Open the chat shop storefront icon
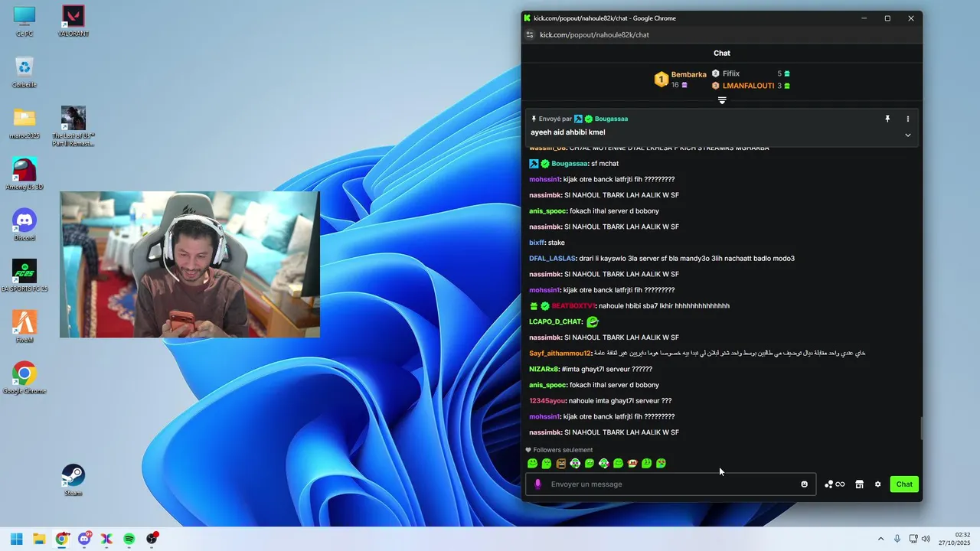 (x=859, y=484)
